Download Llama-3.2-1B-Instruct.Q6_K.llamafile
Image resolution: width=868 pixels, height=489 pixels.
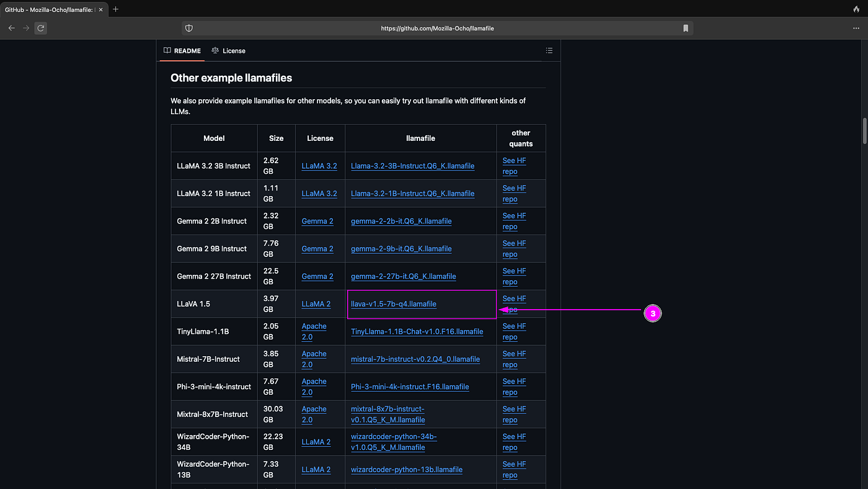click(412, 194)
